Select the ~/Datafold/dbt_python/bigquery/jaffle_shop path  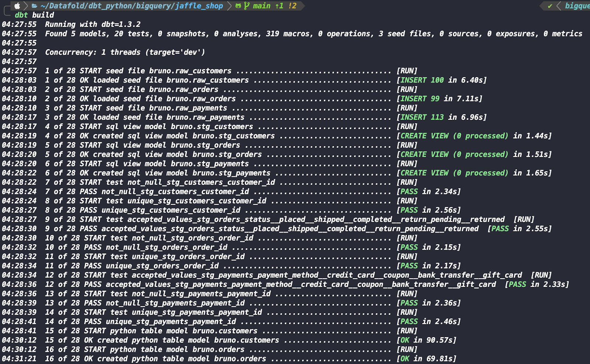pyautogui.click(x=132, y=6)
